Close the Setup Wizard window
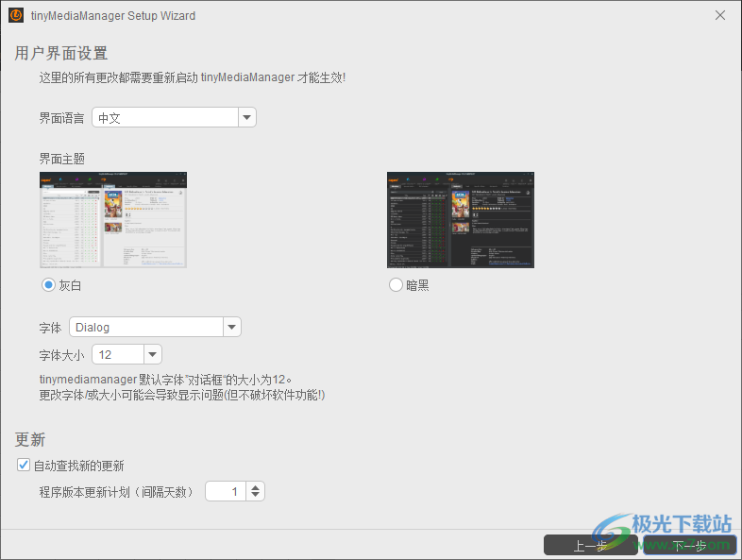Image resolution: width=742 pixels, height=560 pixels. (x=720, y=15)
